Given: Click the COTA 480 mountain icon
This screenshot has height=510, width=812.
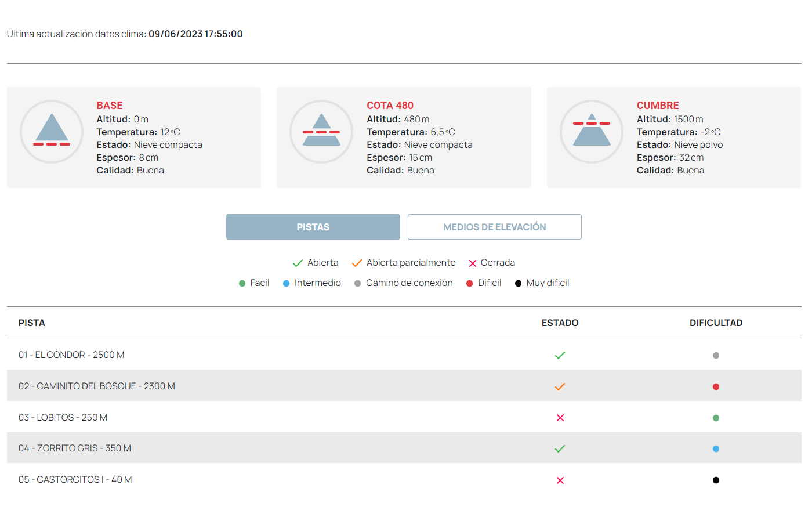Looking at the screenshot, I should tap(321, 132).
